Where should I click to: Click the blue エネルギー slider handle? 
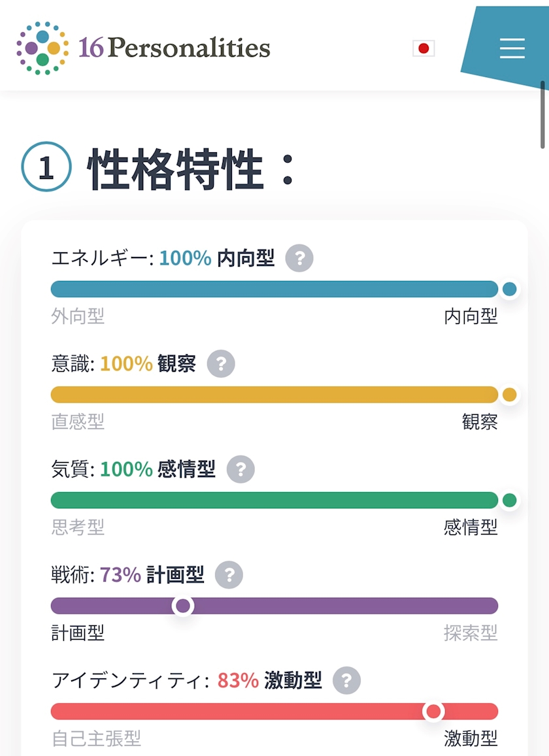coord(509,289)
